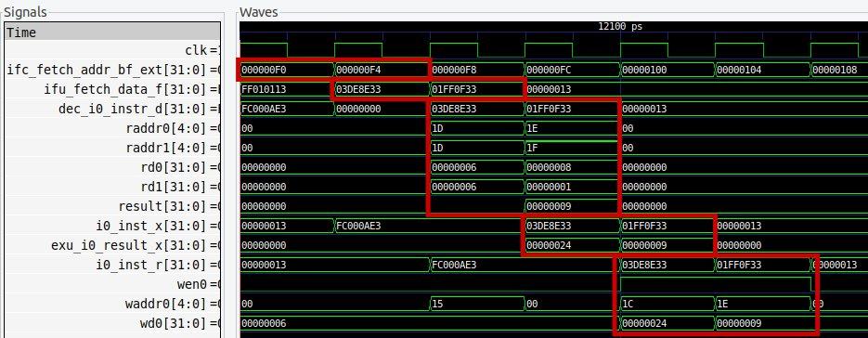Click 01FF0F33 in the i0_inst_r row
Viewport: 868px width, 338px height.
pos(740,265)
